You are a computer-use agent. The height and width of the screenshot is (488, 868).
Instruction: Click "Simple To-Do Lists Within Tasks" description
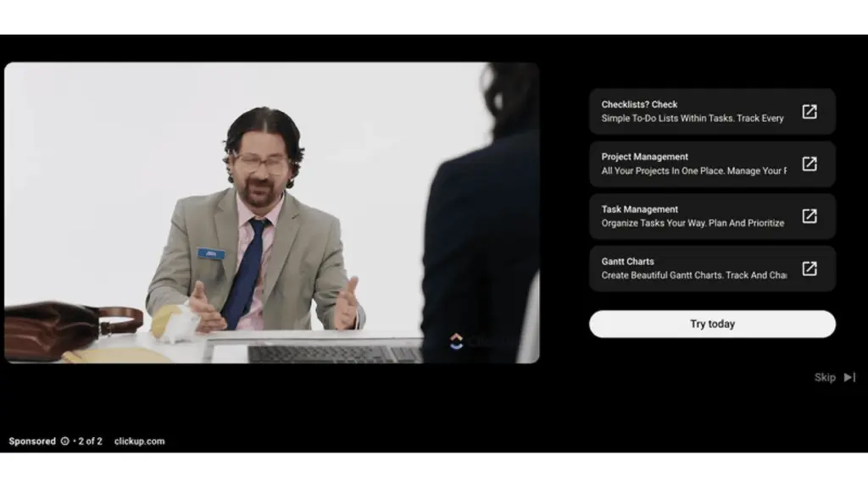click(x=692, y=119)
